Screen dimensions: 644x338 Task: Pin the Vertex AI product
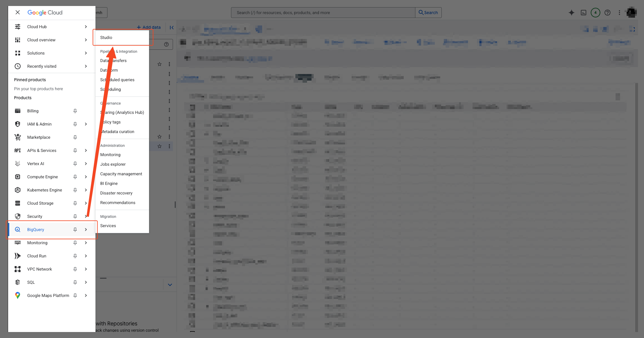(x=75, y=164)
